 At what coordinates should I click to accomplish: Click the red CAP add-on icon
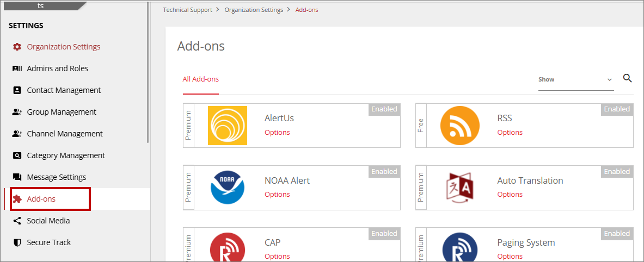[228, 247]
